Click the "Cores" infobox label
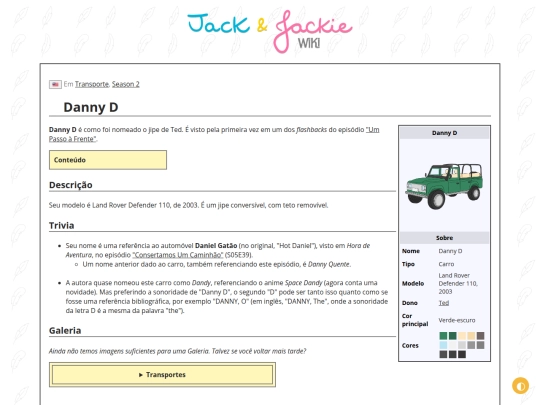The width and height of the screenshot is (540, 405). click(410, 345)
